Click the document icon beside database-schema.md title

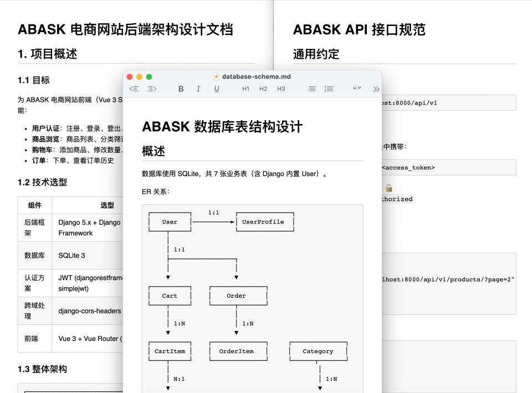(x=216, y=76)
